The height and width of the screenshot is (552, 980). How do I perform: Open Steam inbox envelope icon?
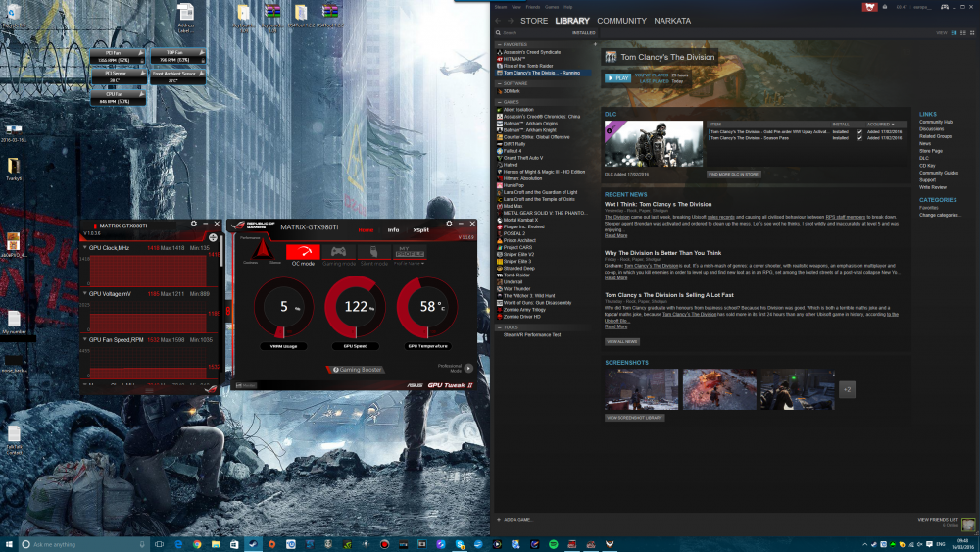coord(884,7)
